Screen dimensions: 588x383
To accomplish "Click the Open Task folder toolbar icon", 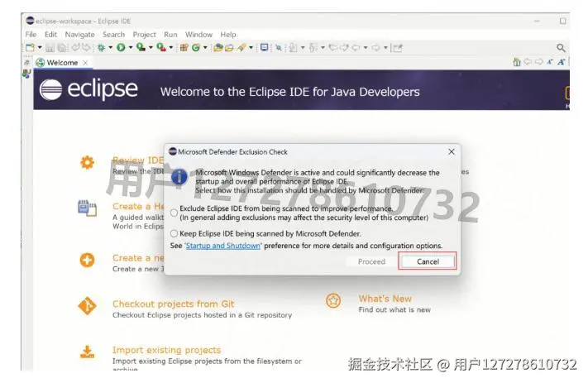I will [x=229, y=48].
